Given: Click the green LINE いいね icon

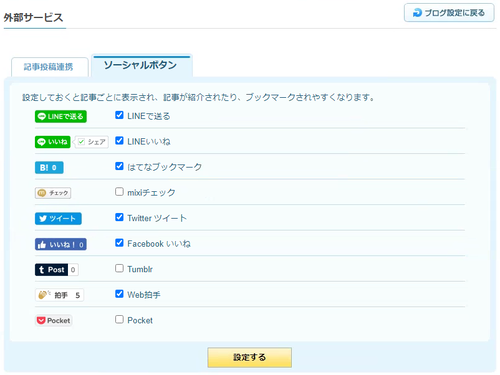Looking at the screenshot, I should [x=52, y=142].
